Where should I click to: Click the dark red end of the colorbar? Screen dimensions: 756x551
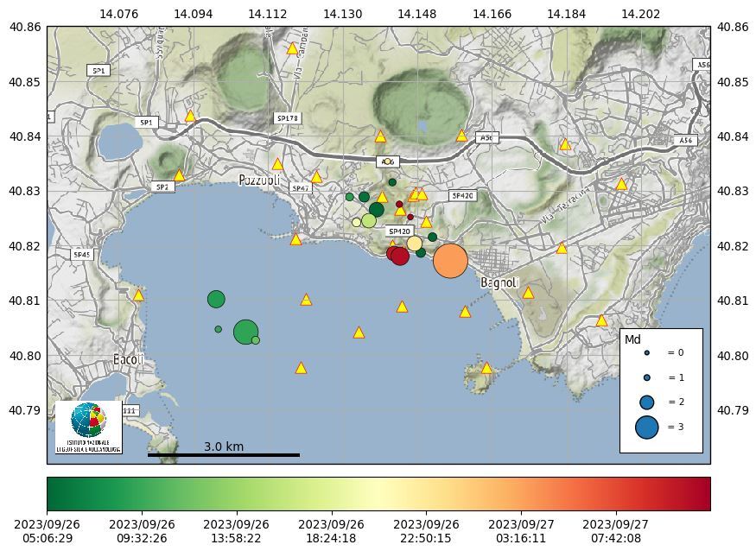[702, 494]
